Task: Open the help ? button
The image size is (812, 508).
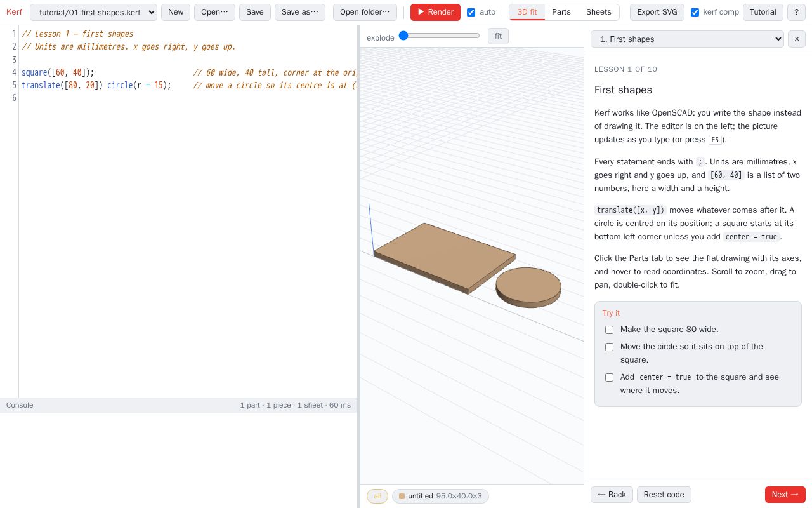Action: tap(796, 12)
